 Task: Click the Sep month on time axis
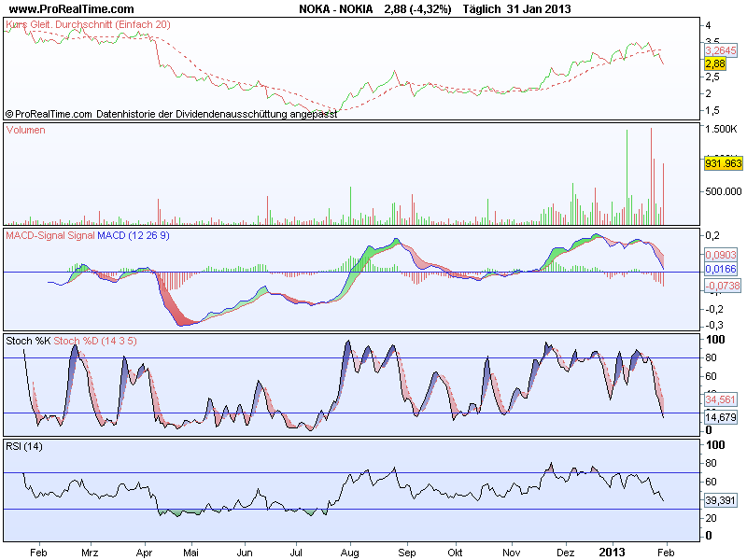tap(407, 553)
